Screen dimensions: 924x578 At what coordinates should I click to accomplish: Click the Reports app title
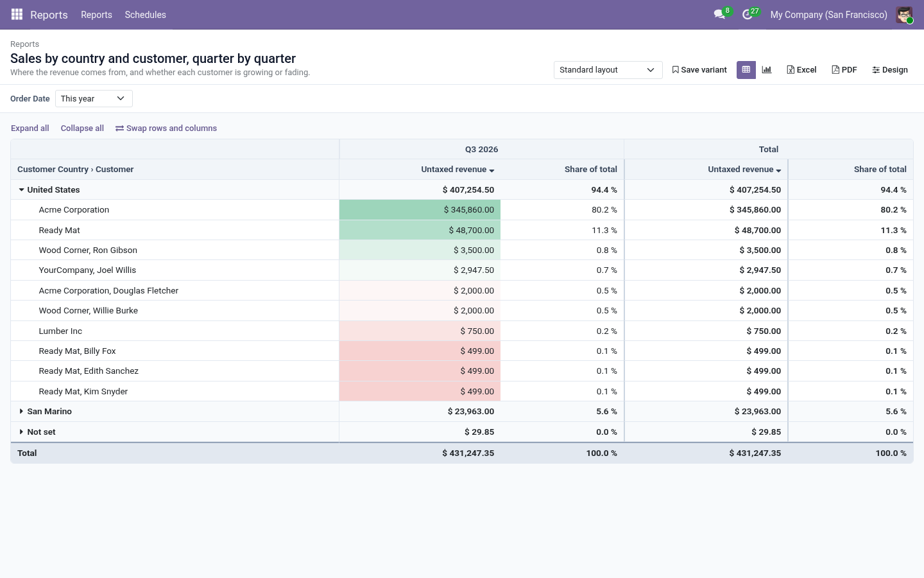coord(49,15)
